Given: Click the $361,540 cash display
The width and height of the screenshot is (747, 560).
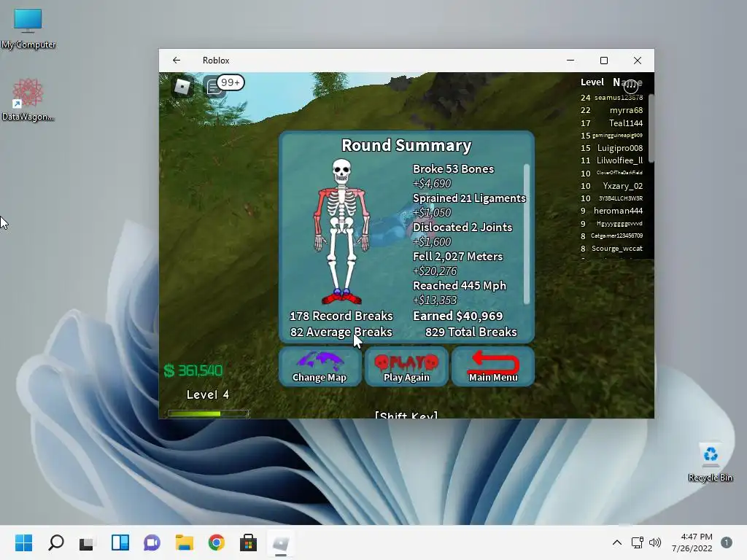Looking at the screenshot, I should click(193, 370).
